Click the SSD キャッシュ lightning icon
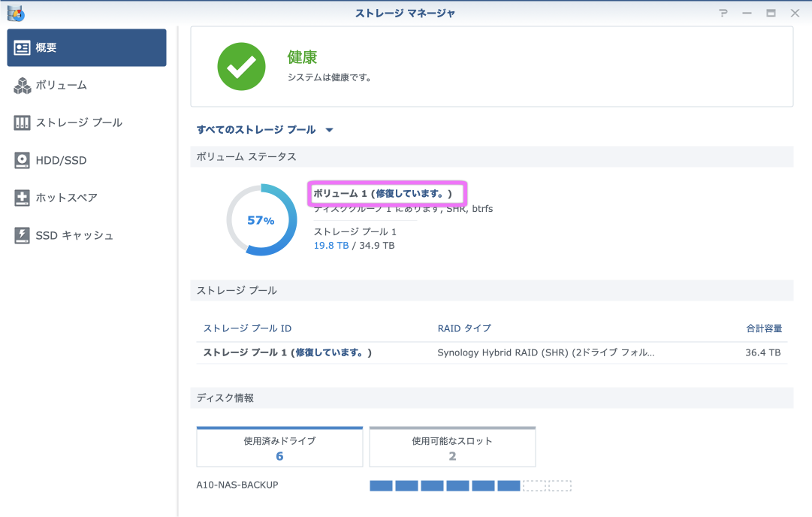The width and height of the screenshot is (812, 517). click(x=23, y=235)
